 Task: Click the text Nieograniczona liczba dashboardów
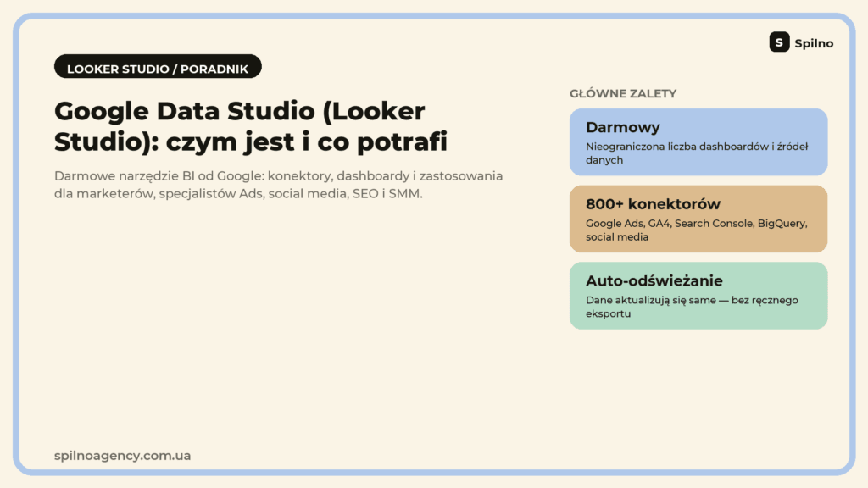[697, 153]
